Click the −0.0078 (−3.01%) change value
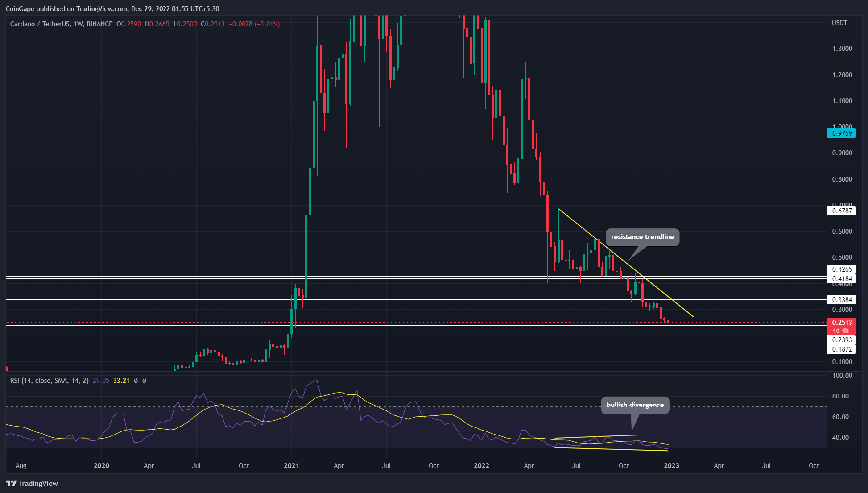 [254, 24]
